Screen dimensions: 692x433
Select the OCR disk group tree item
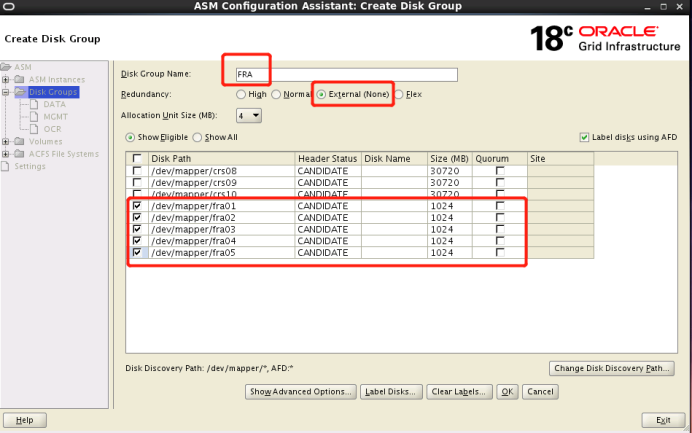pyautogui.click(x=53, y=129)
